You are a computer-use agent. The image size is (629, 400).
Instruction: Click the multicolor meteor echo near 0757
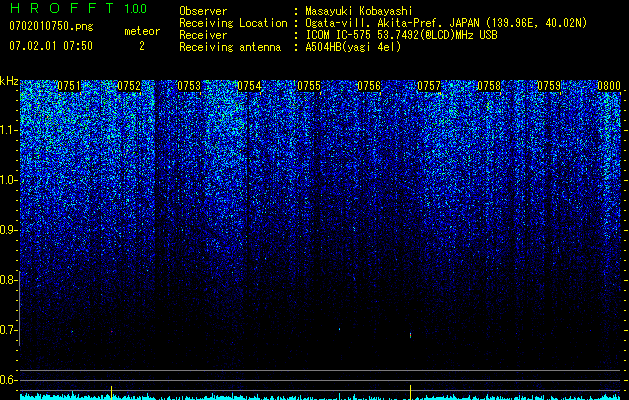[x=410, y=335]
